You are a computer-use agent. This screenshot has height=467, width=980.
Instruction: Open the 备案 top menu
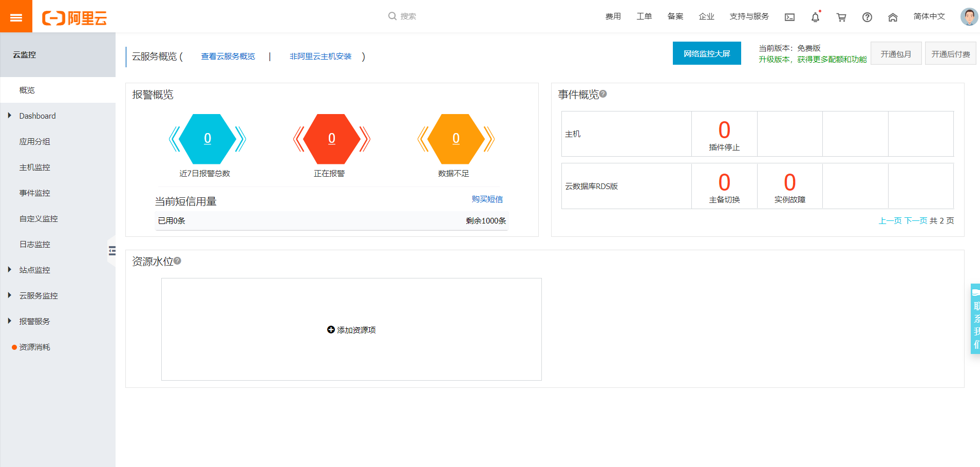[675, 16]
